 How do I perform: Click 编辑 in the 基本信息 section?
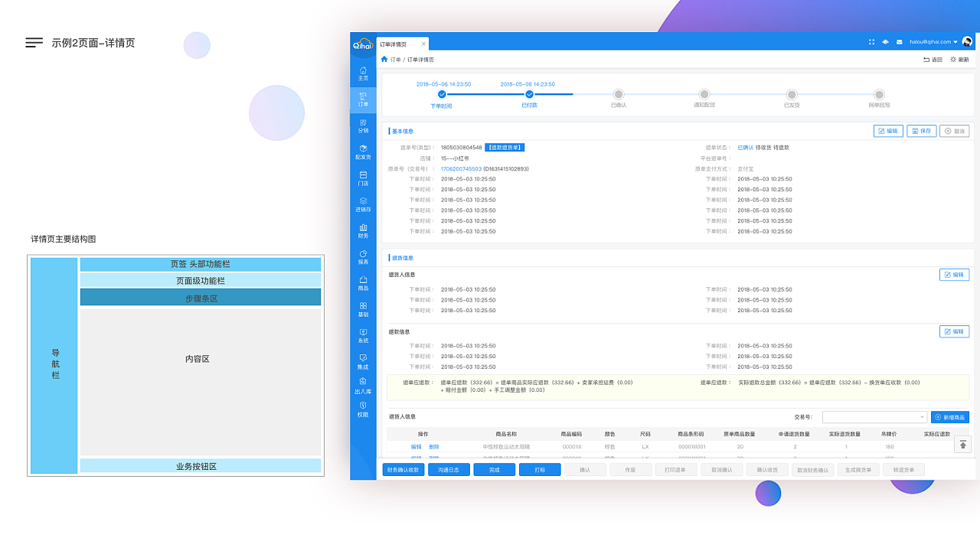(x=888, y=131)
